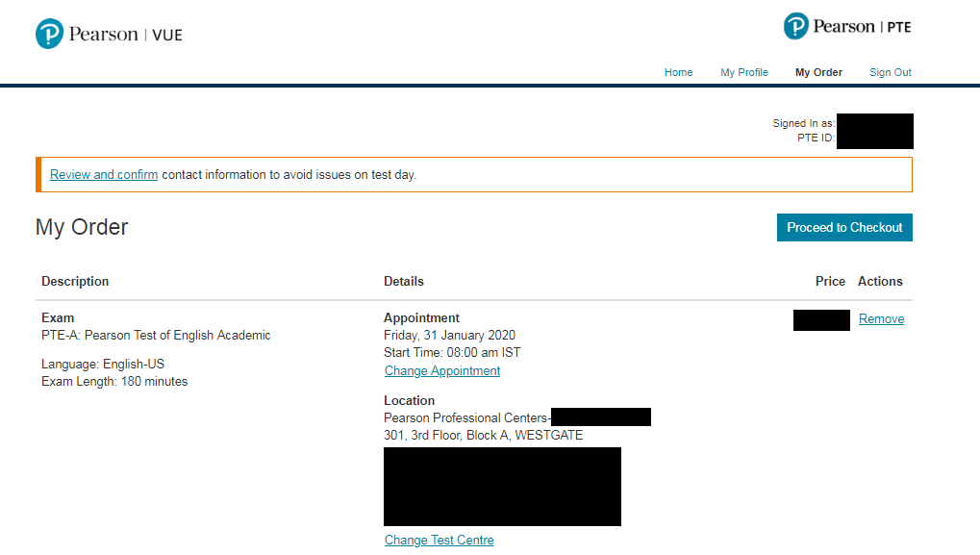The image size is (980, 555).
Task: Click the Pearson Professional Centers location text
Action: coord(466,417)
